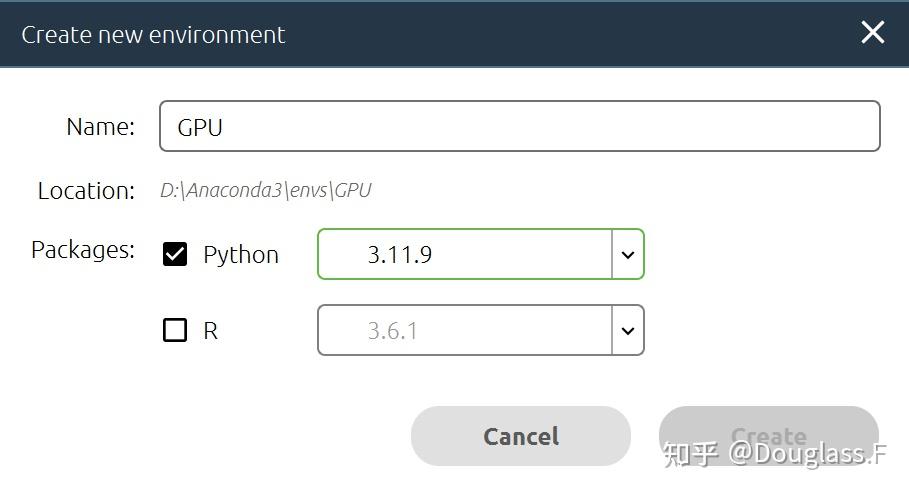Viewport: 909px width, 495px height.
Task: Click the Name: field label
Action: [100, 127]
